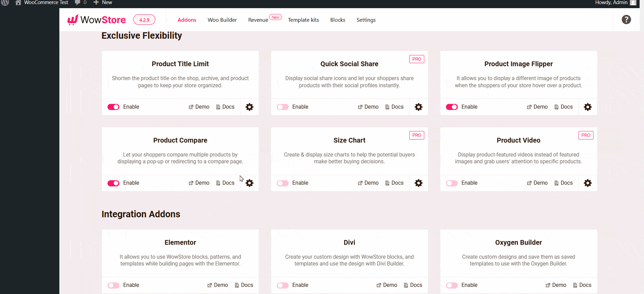
Task: Click the WordPress logo in admin bar
Action: coord(5,2)
